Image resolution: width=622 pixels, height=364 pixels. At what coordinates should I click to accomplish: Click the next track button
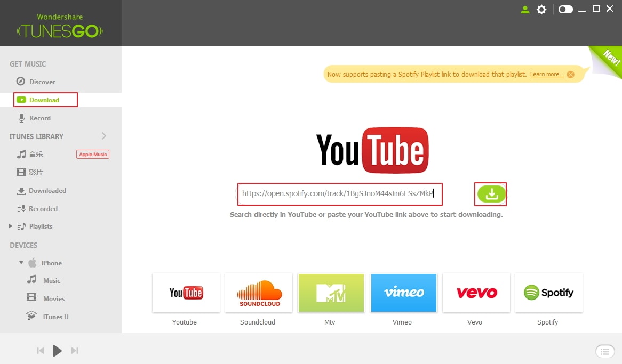point(75,351)
